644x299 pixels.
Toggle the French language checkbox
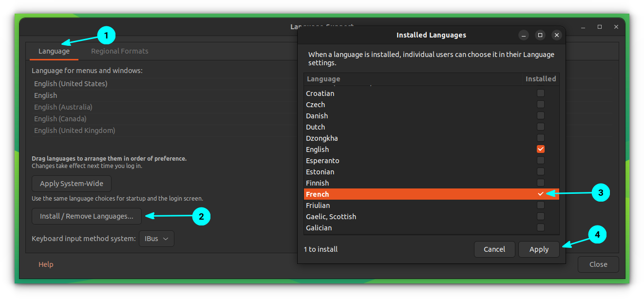540,193
